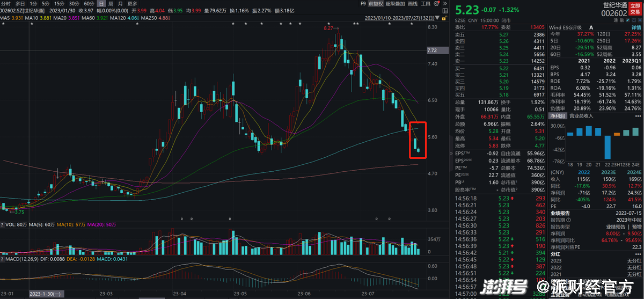Open the 工具 tools dropdown

point(426,3)
